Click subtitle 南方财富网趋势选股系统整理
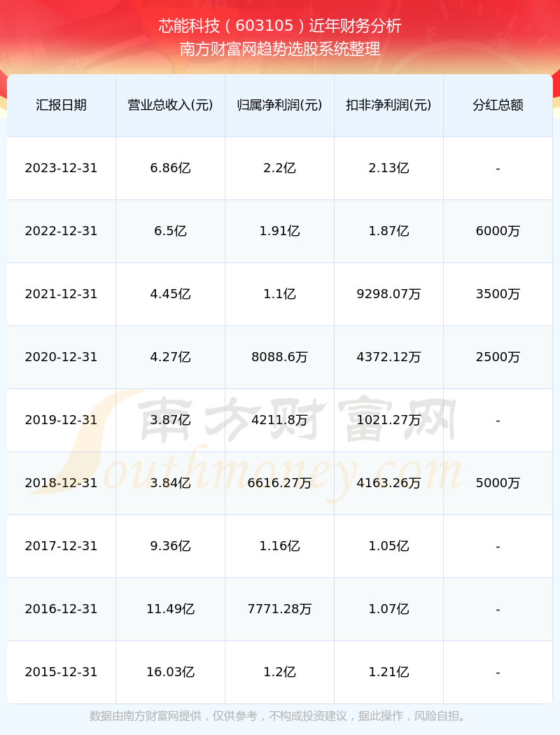Image resolution: width=560 pixels, height=735 pixels. tap(280, 49)
